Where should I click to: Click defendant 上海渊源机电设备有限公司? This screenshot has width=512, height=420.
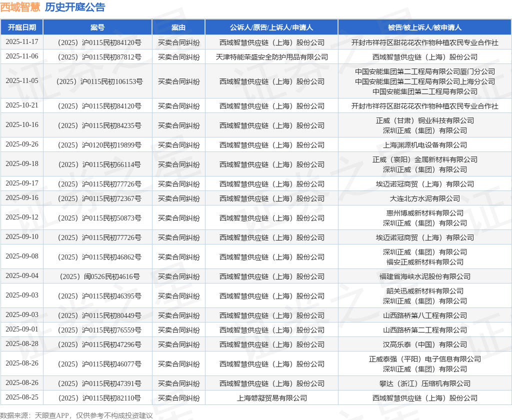pyautogui.click(x=425, y=145)
